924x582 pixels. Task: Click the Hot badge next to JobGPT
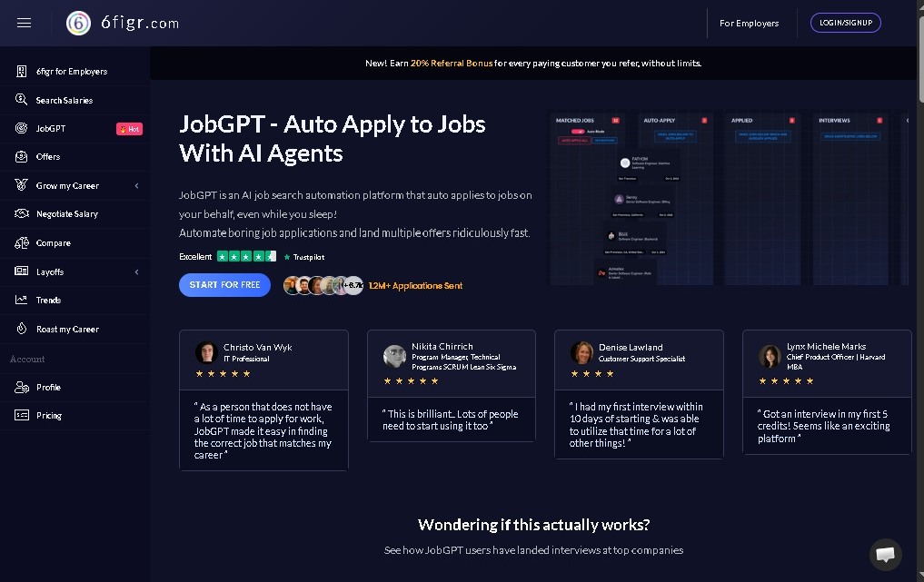(x=129, y=129)
